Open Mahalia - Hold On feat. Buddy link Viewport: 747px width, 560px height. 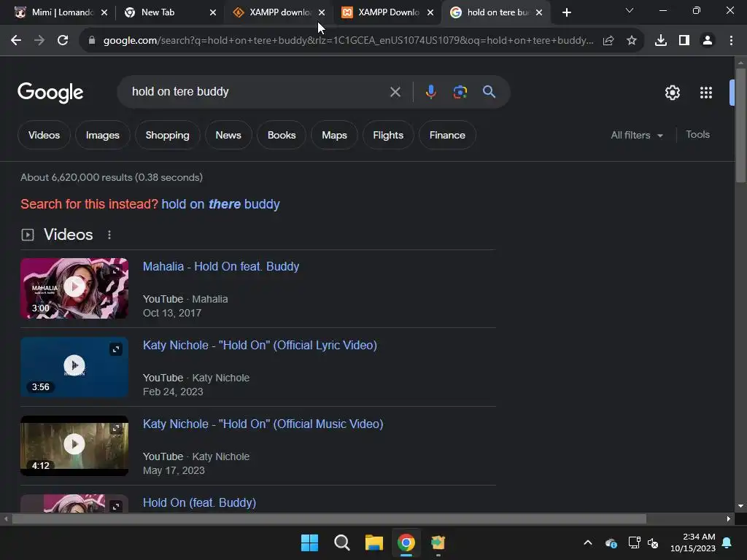(221, 267)
